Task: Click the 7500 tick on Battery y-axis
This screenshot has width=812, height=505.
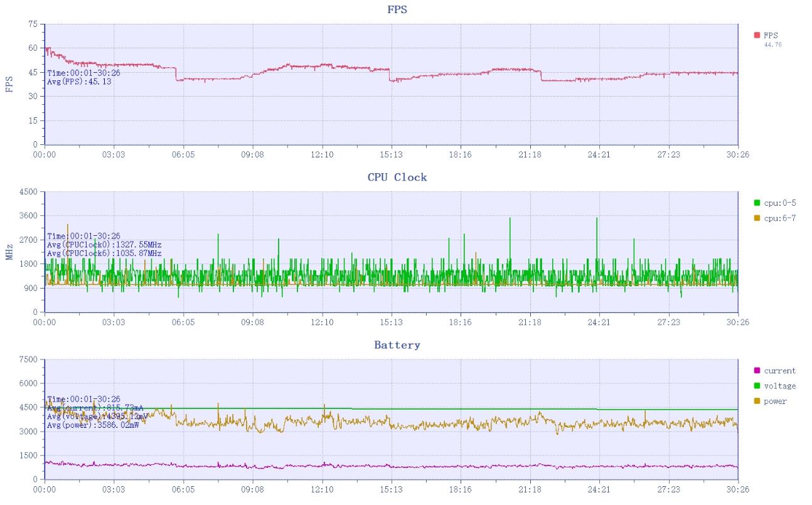Action: [x=28, y=359]
